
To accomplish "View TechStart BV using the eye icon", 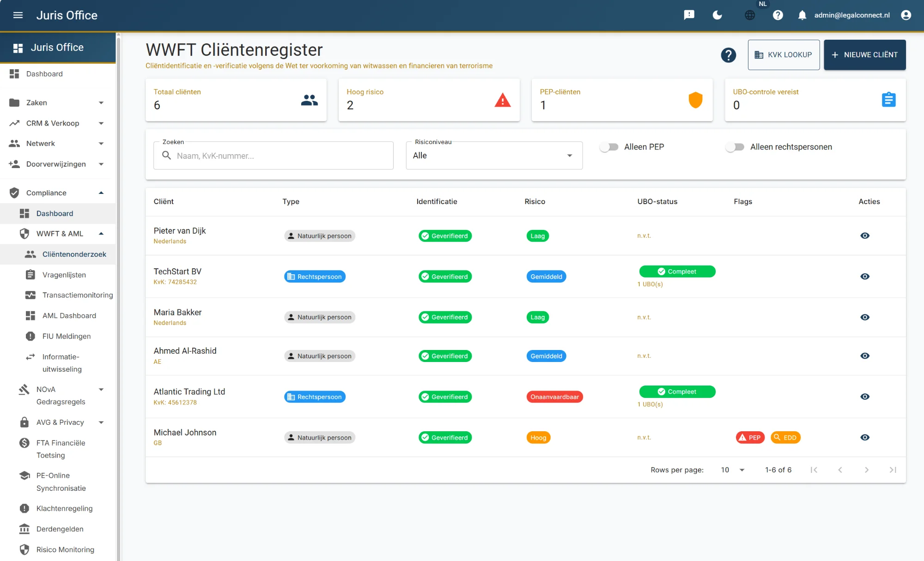I will click(x=865, y=277).
